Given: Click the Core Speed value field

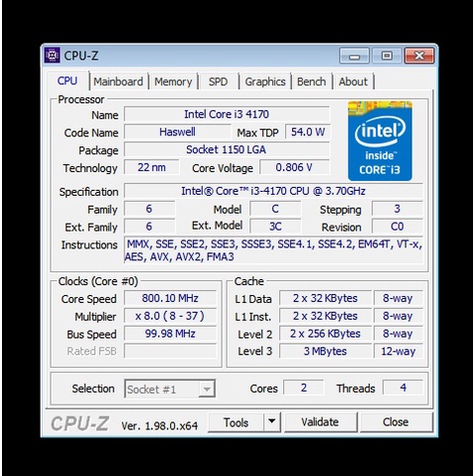Looking at the screenshot, I should [x=170, y=298].
